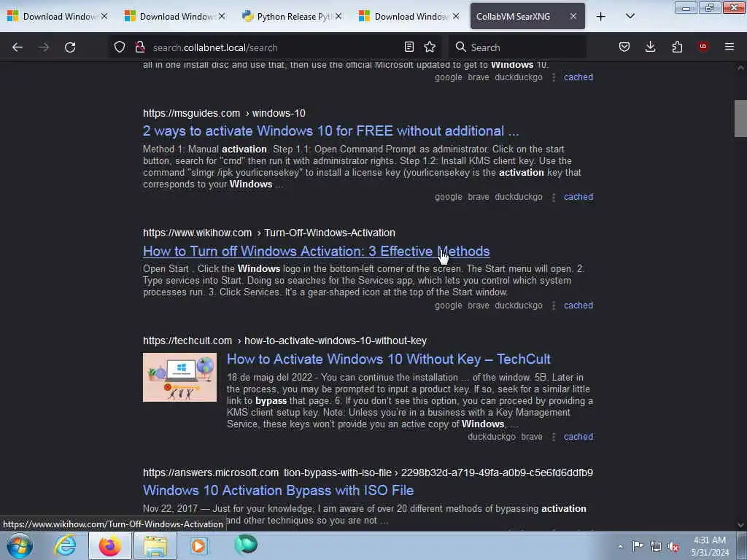Open the Windows Start menu orb
Viewport: 747px width, 560px height.
coord(20,545)
